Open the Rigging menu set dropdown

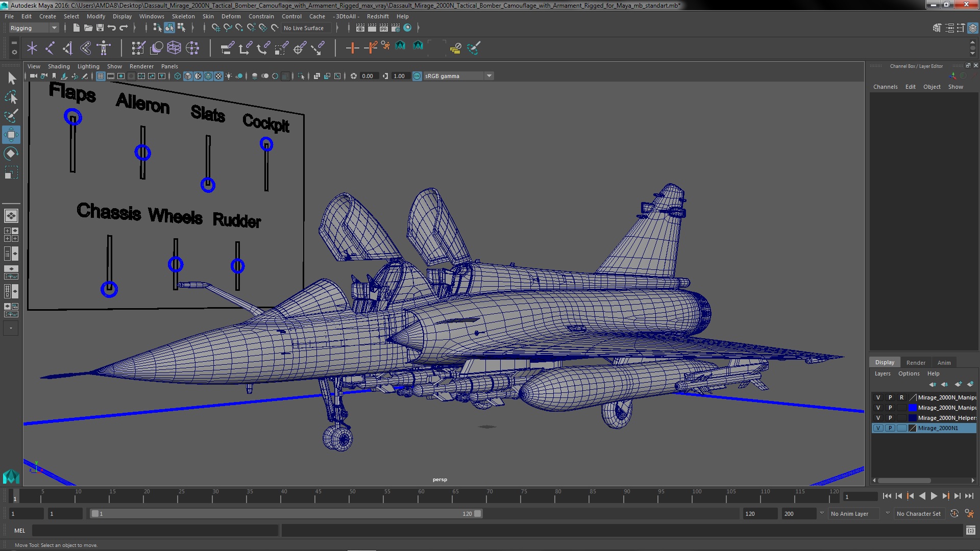pyautogui.click(x=34, y=28)
